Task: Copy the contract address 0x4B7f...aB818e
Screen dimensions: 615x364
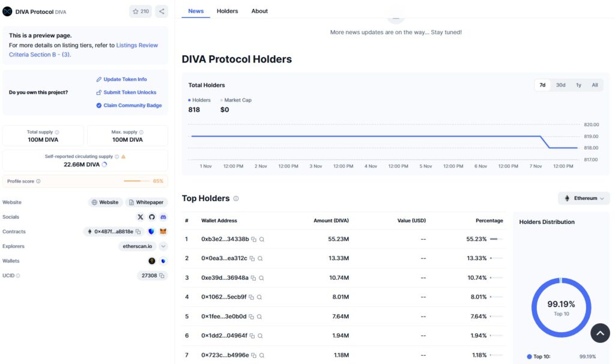Action: [x=138, y=231]
